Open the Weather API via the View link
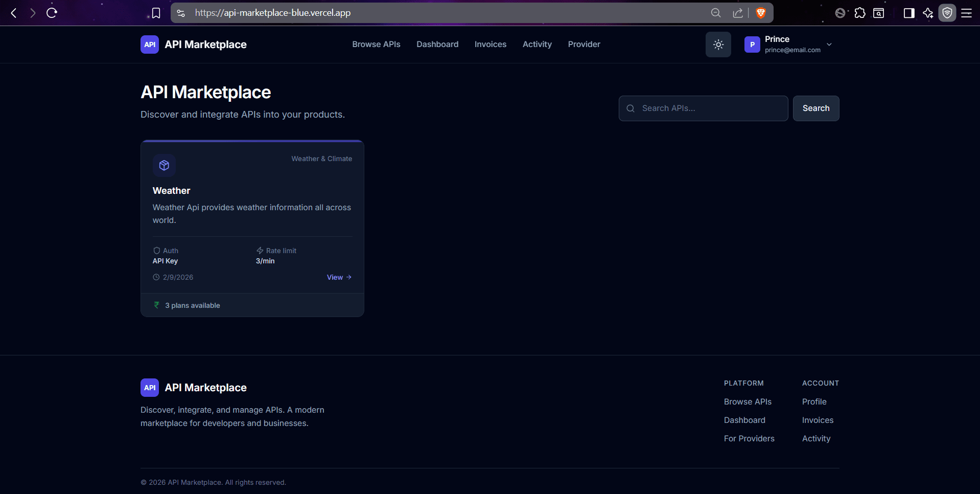 click(338, 277)
